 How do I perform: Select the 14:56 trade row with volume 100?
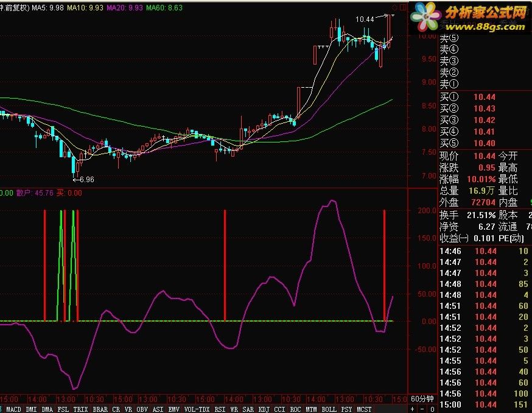click(x=485, y=394)
